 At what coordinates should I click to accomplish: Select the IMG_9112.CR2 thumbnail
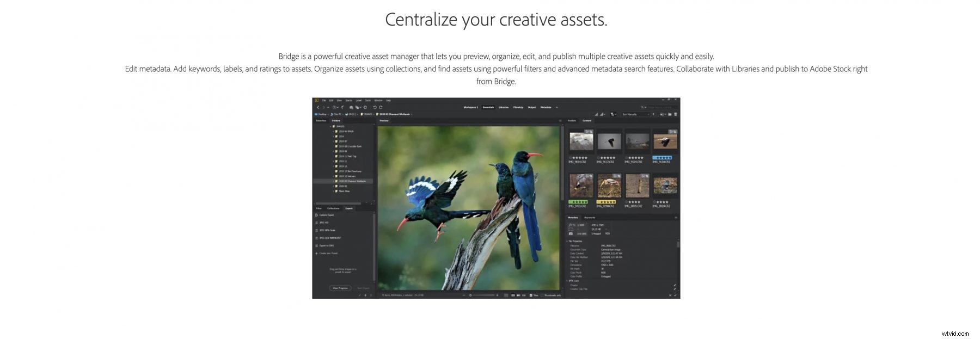click(609, 141)
